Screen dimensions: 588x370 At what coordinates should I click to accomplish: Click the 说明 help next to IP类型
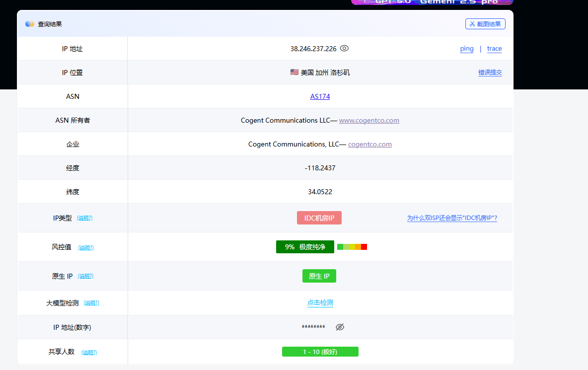pyautogui.click(x=85, y=218)
